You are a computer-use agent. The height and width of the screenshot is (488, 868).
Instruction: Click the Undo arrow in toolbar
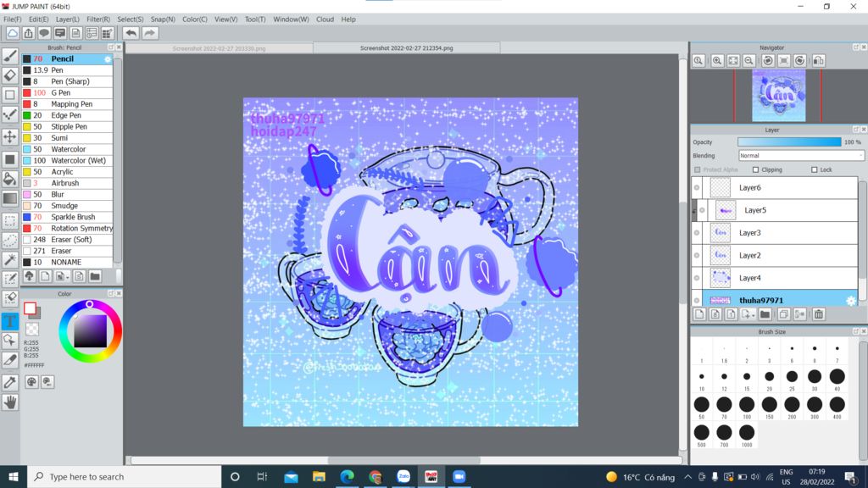(131, 33)
